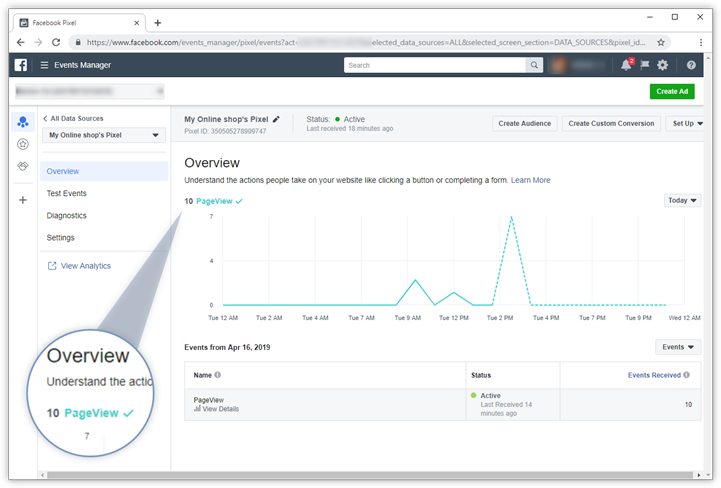
Task: Open Diagnostics in the sidebar
Action: (x=67, y=215)
